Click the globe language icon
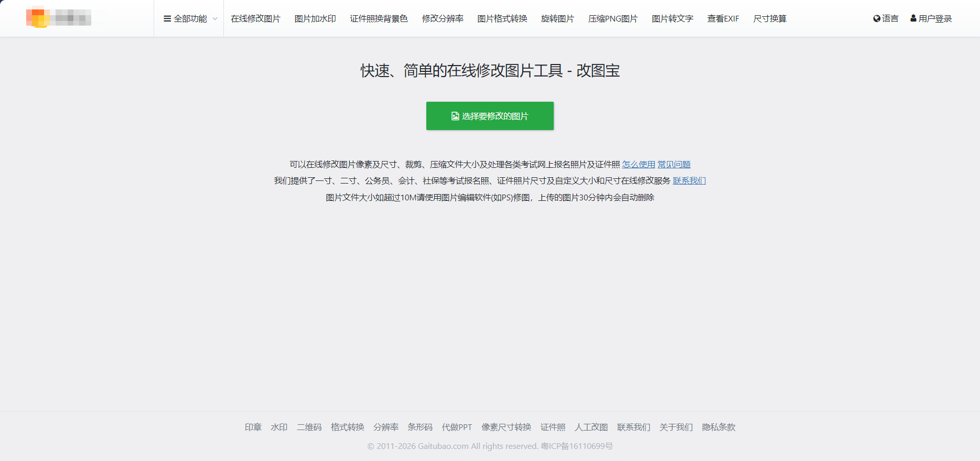 tap(876, 19)
